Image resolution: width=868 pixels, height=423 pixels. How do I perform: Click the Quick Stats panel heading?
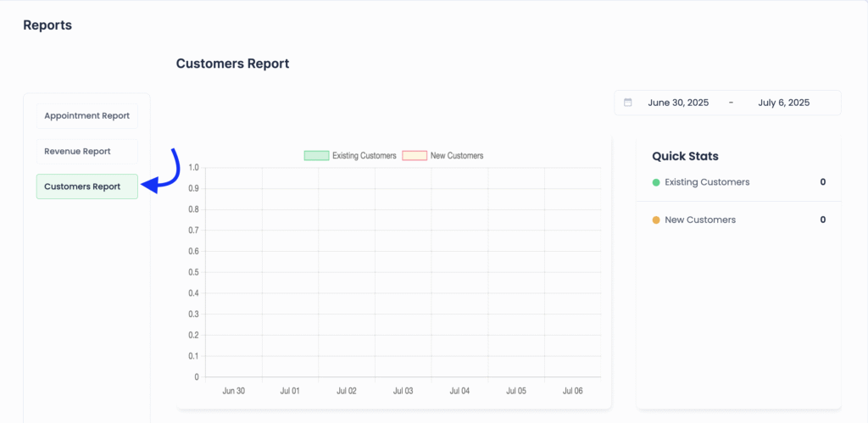point(685,157)
